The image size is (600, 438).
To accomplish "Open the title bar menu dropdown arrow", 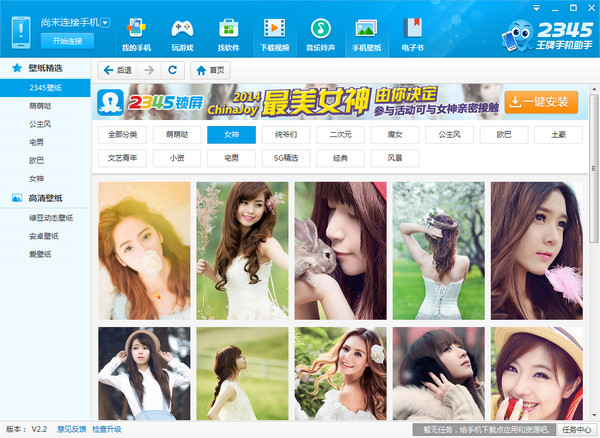I will 536,8.
